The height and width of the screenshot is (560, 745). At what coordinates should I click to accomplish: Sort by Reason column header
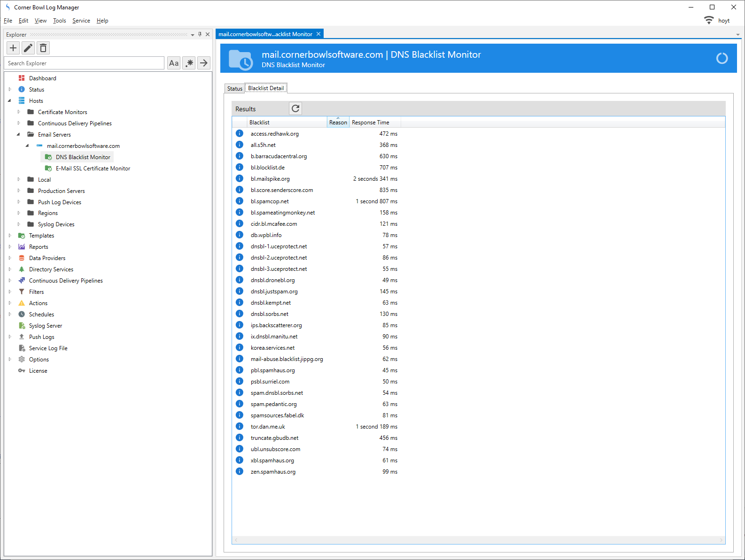click(338, 122)
